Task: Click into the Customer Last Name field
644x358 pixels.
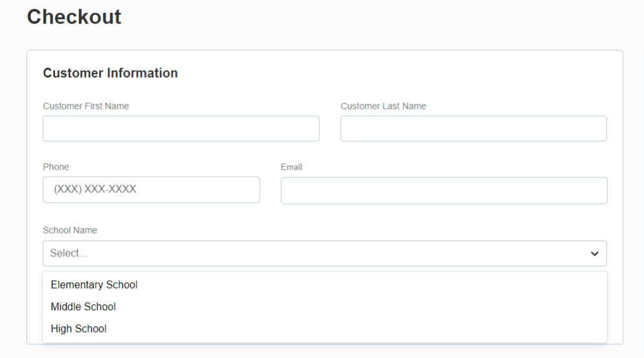Action: point(474,128)
